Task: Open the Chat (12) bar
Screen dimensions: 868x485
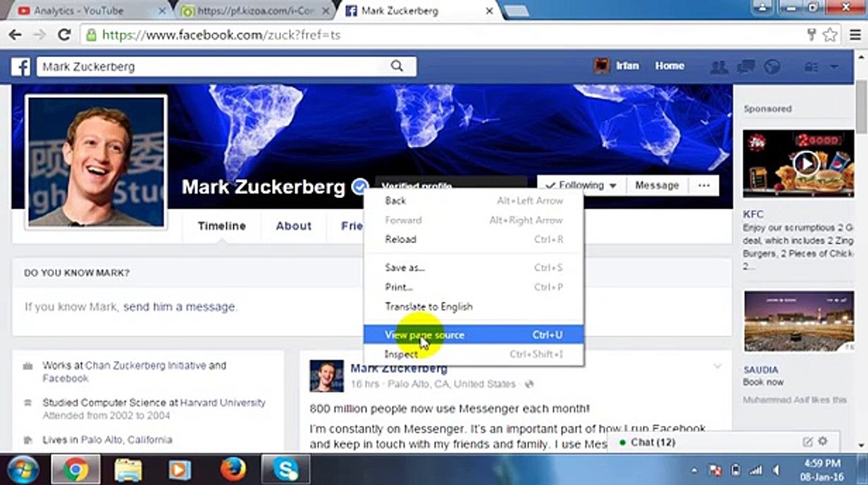Action: (x=723, y=442)
